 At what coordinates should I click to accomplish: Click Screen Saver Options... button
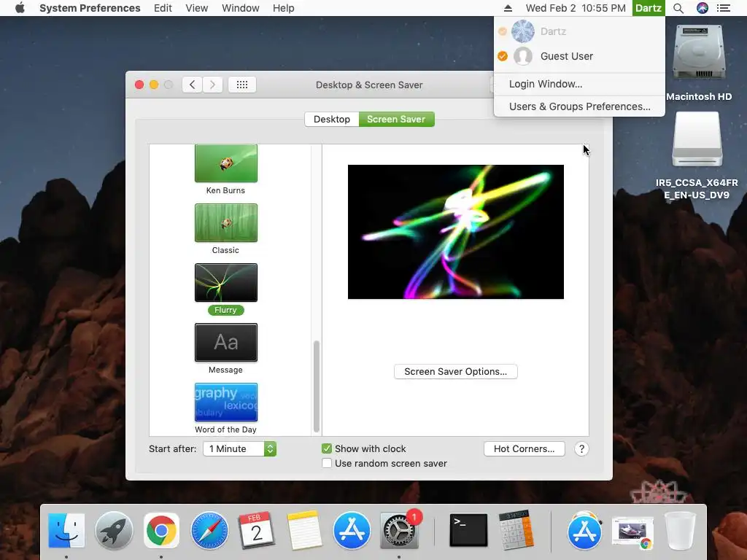pos(455,371)
